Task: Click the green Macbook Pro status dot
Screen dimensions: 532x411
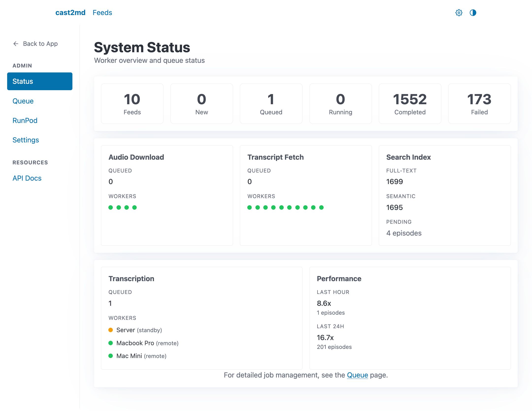Action: pos(111,343)
